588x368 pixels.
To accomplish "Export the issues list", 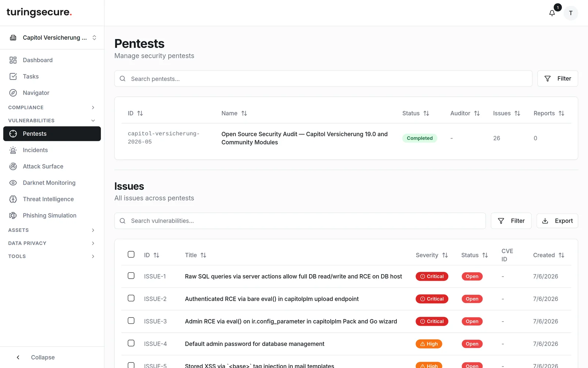I will click(x=557, y=221).
